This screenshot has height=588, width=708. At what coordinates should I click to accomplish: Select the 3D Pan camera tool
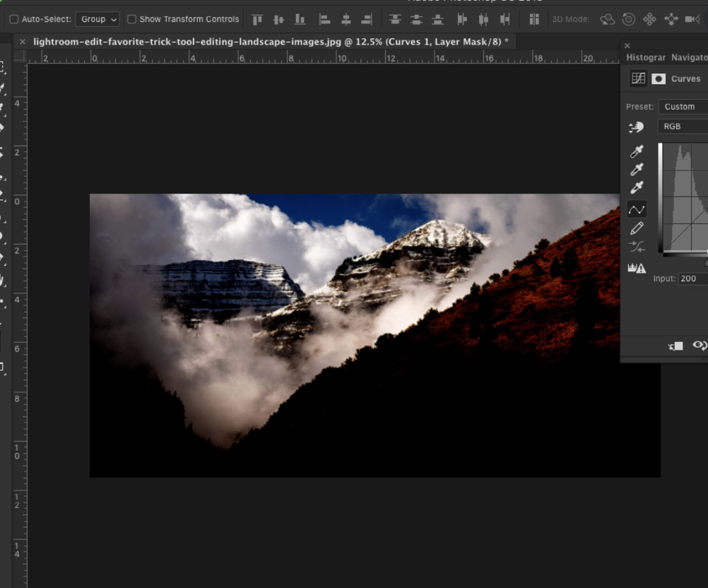(x=649, y=19)
